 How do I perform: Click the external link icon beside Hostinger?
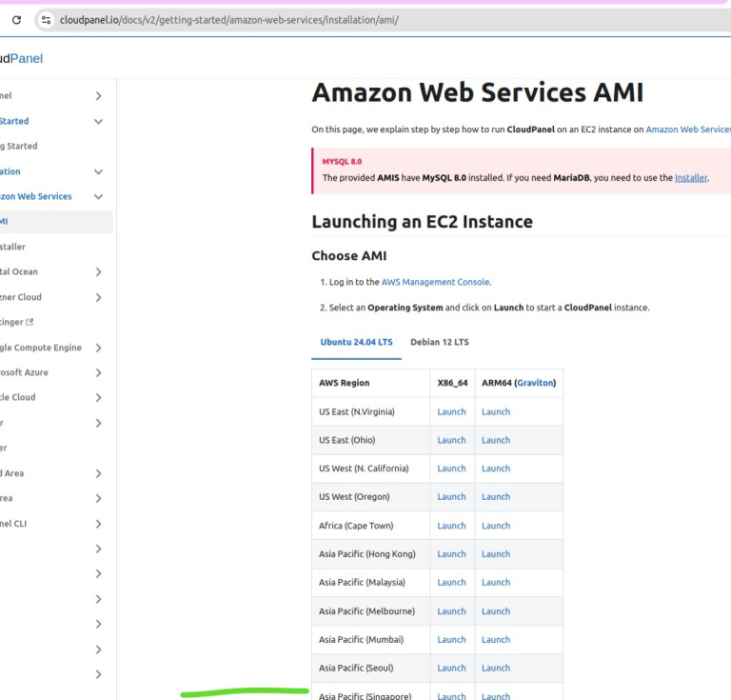30,322
